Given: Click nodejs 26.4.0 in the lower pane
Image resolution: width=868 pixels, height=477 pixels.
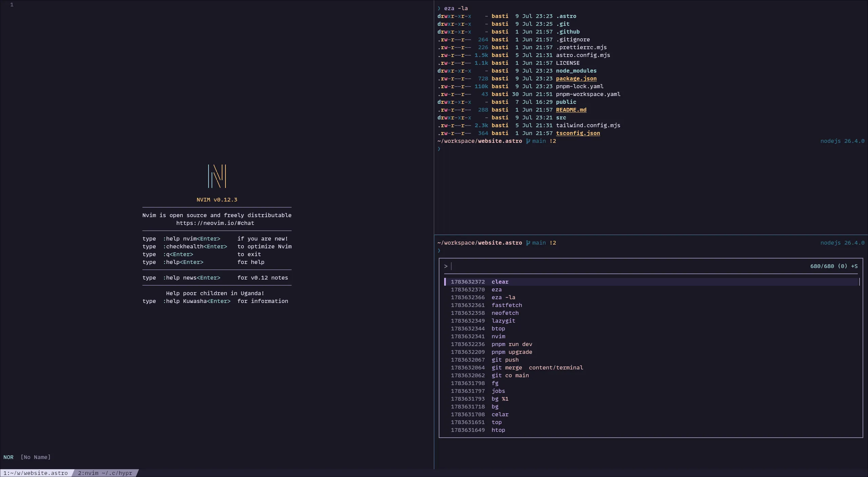Looking at the screenshot, I should pos(842,243).
